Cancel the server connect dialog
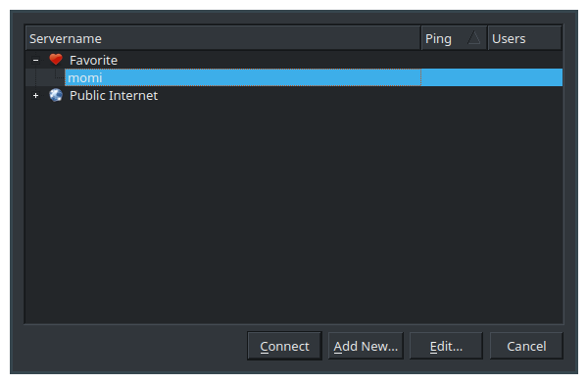This screenshot has width=588, height=384. point(526,346)
